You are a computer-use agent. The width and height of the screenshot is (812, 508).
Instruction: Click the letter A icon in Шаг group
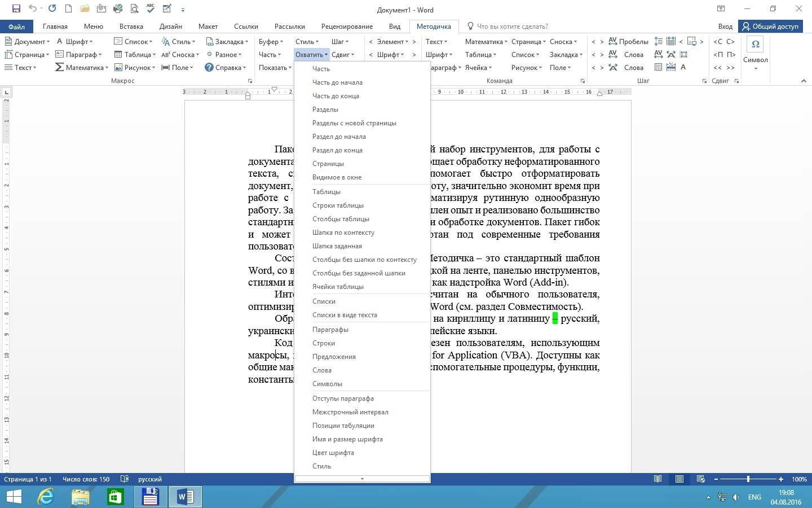tap(683, 67)
